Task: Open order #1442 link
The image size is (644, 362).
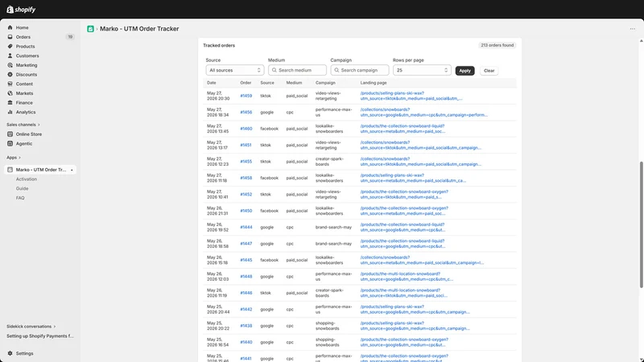Action: point(246,309)
